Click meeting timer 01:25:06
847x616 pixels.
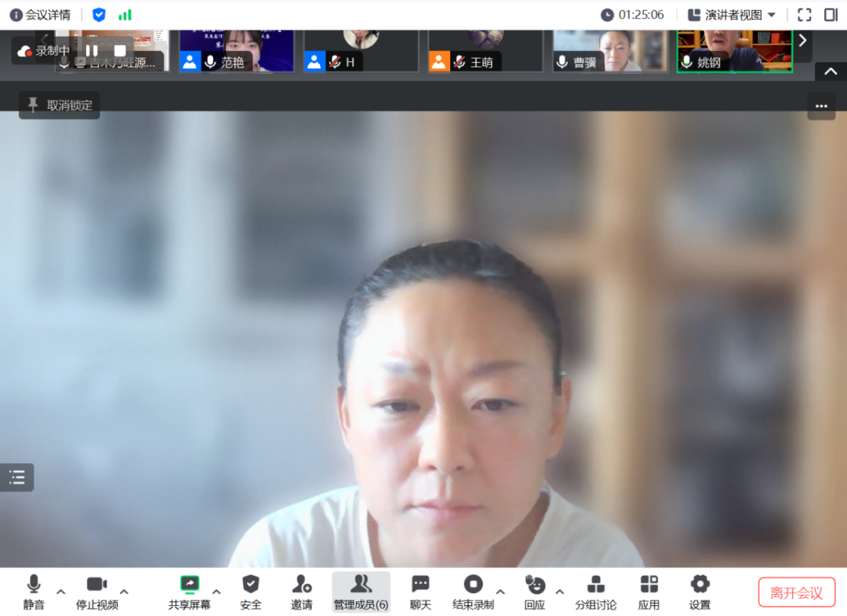pyautogui.click(x=642, y=15)
